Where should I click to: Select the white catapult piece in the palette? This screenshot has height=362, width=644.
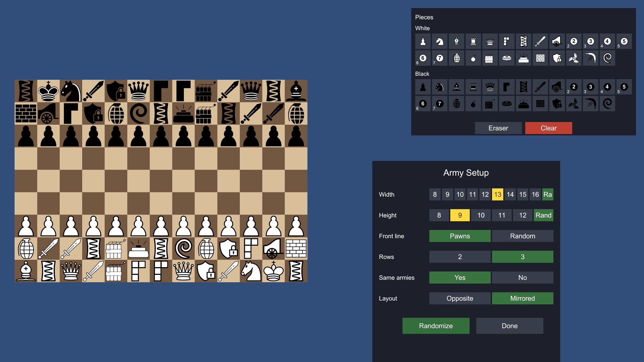(x=557, y=41)
